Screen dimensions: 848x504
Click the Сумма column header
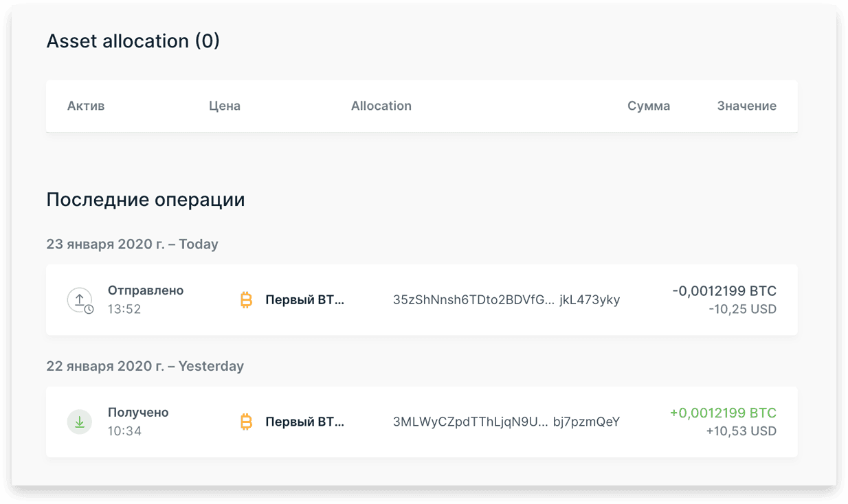pyautogui.click(x=649, y=106)
